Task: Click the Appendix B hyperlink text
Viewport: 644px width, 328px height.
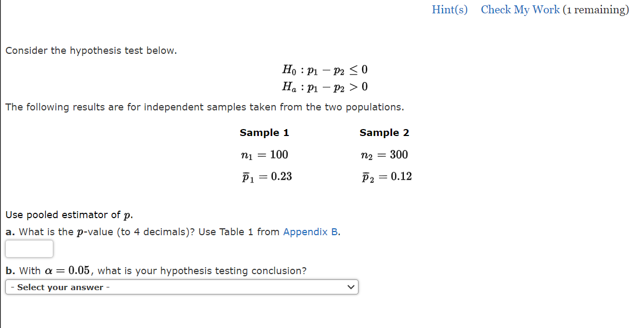Action: coord(309,231)
